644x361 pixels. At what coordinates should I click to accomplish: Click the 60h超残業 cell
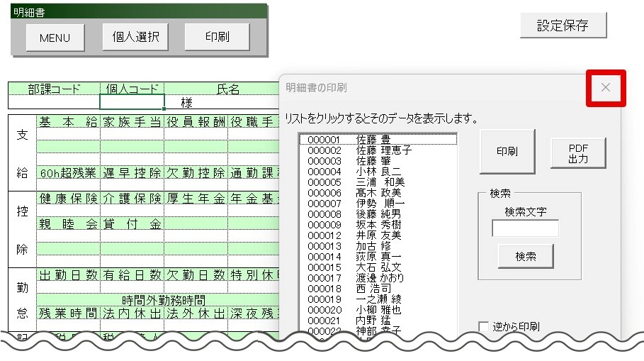pos(68,173)
